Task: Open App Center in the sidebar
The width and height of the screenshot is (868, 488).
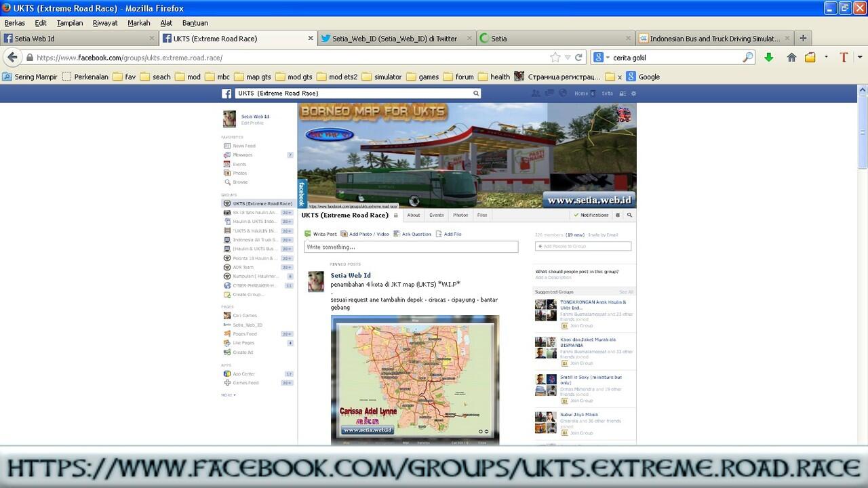Action: click(243, 374)
